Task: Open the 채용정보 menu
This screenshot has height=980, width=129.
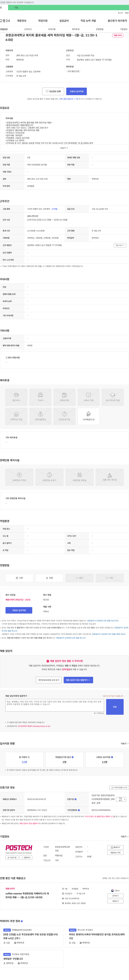Action: 22,21
